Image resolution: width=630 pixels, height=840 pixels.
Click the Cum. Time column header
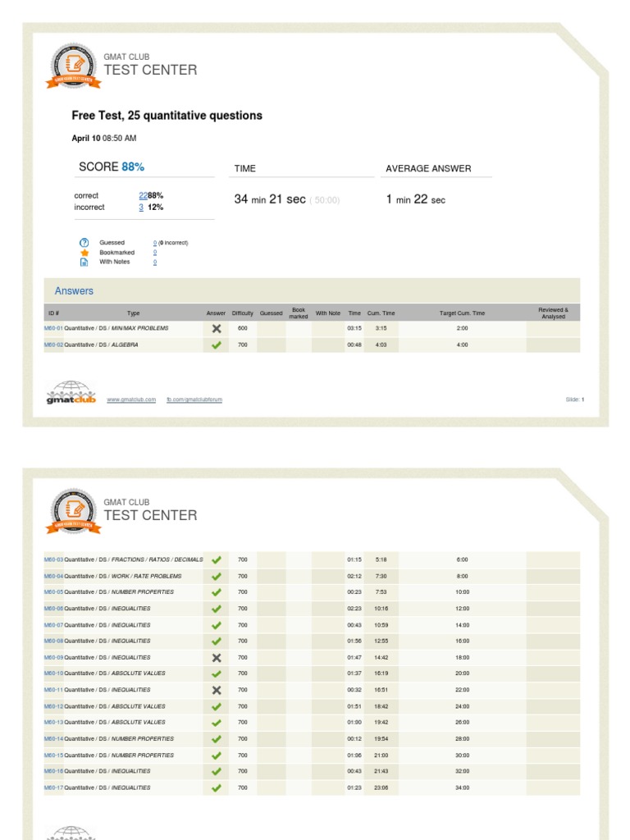point(381,313)
